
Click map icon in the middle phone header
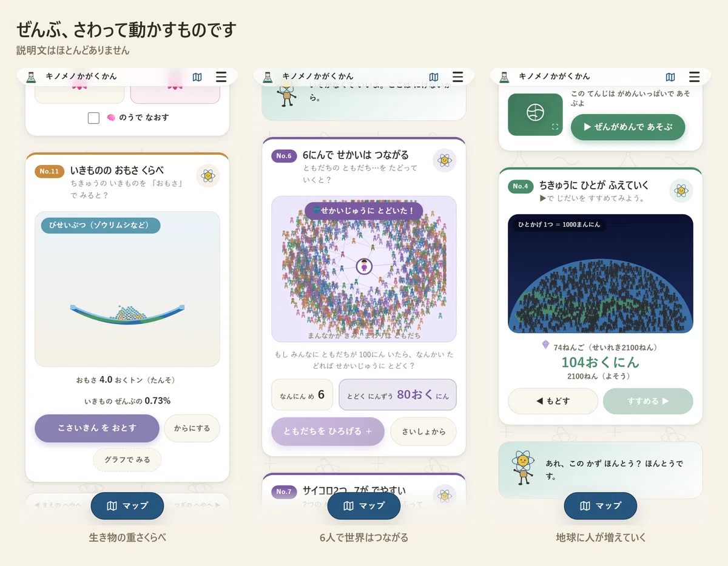[x=434, y=77]
